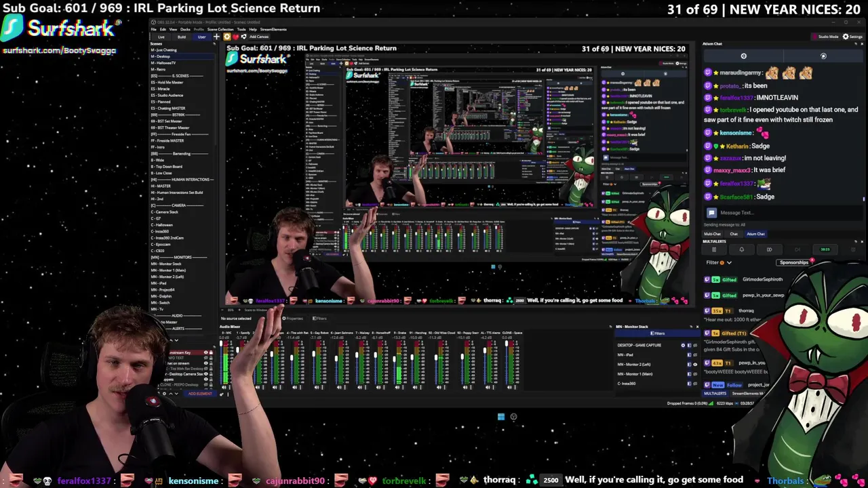Open the three-dot menu of CLONE - Space
The image size is (868, 488).
pyautogui.click(x=515, y=387)
